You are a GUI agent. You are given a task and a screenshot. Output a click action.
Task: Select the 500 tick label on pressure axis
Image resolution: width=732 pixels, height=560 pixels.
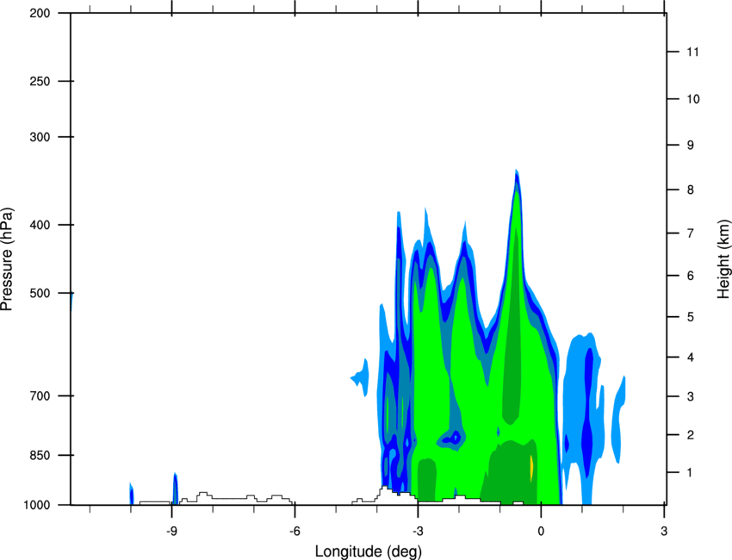coord(40,293)
